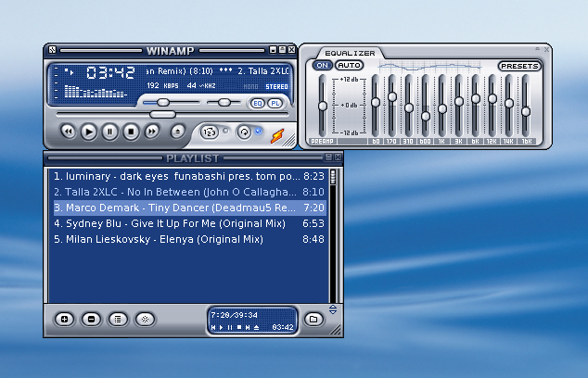Toggle the EQ window button
The height and width of the screenshot is (378, 588).
[258, 104]
